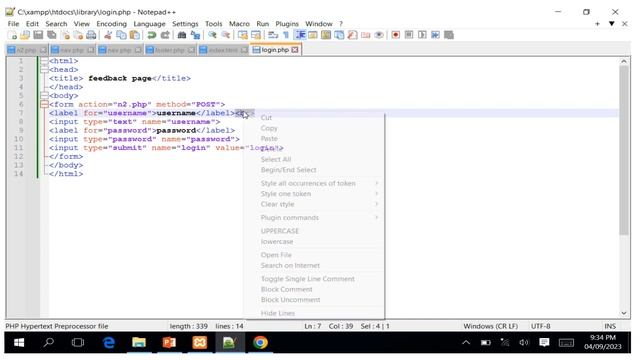Click the Save Recorded Macro icon
Viewport: 640px width, 360px height.
point(449,35)
